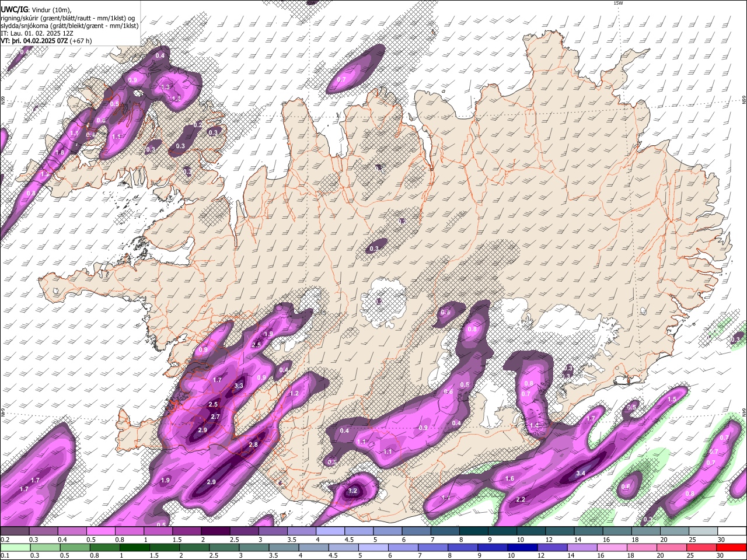Click the light gray swatch labeled 25
Screen dimensions: 747x560
704,531
